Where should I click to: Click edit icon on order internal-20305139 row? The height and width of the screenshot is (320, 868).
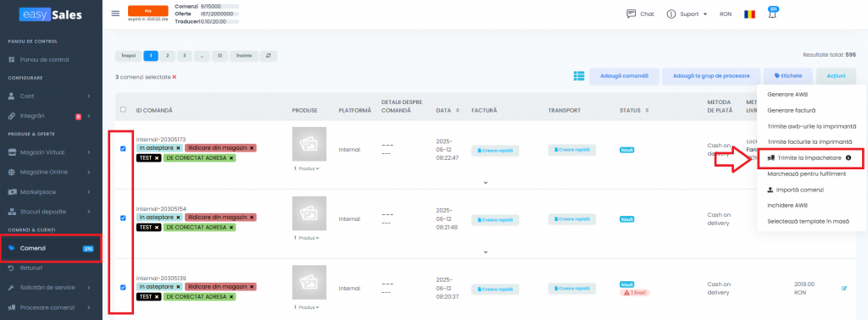(x=844, y=288)
